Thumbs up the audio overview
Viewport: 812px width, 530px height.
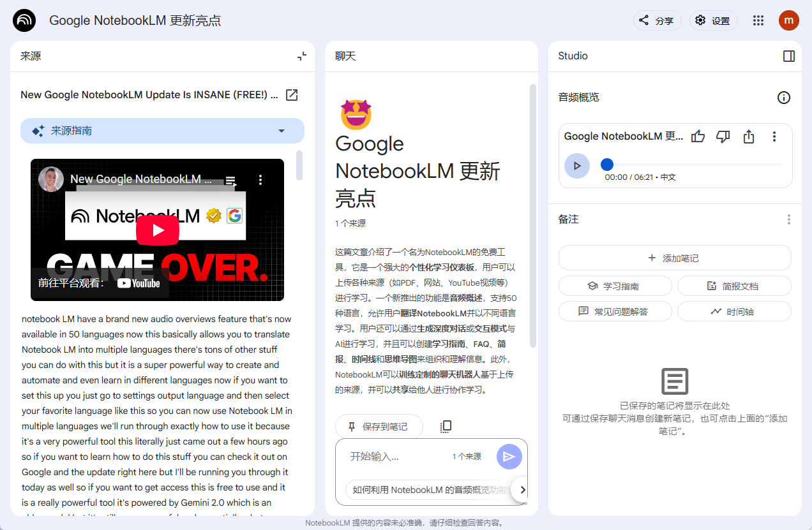(698, 136)
